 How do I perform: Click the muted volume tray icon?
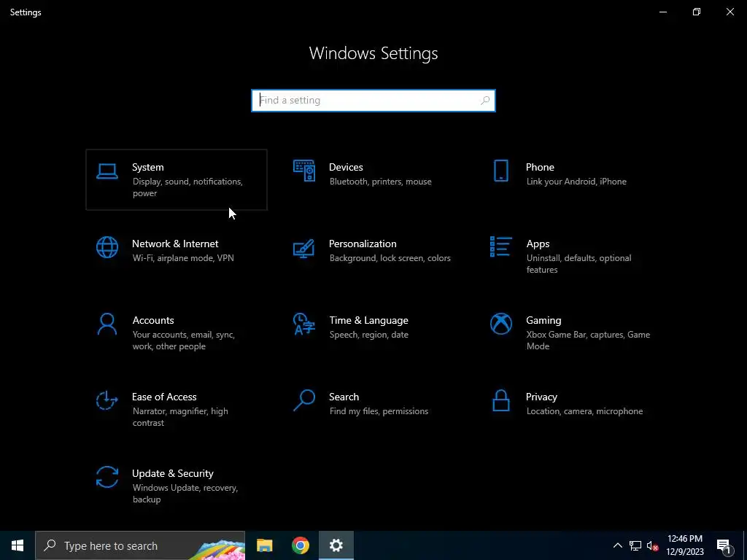tap(653, 545)
